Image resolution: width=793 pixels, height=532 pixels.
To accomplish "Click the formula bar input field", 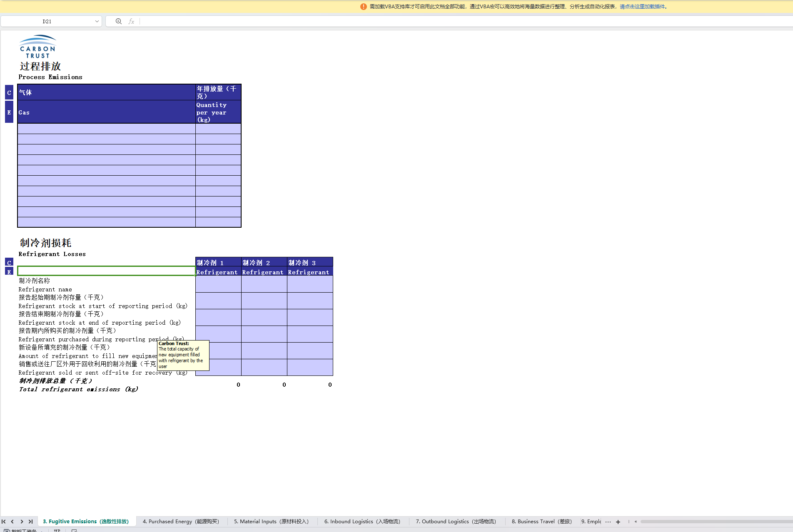I will (x=458, y=21).
